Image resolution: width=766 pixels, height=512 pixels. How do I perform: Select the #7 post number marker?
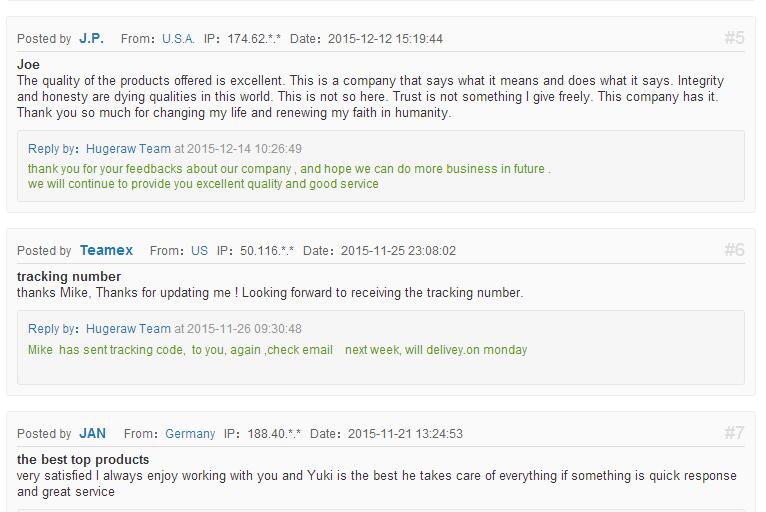point(734,432)
